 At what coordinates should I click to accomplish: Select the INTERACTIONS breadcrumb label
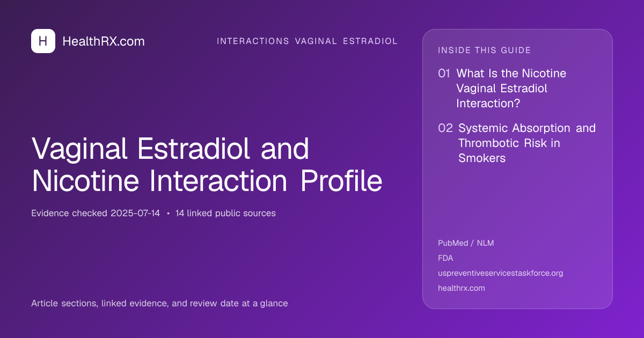coord(253,41)
